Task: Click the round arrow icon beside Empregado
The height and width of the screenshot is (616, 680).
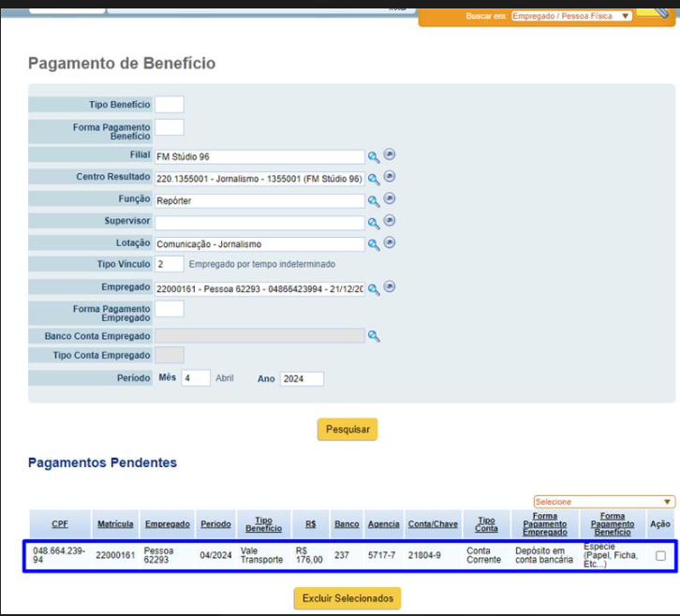Action: [390, 287]
